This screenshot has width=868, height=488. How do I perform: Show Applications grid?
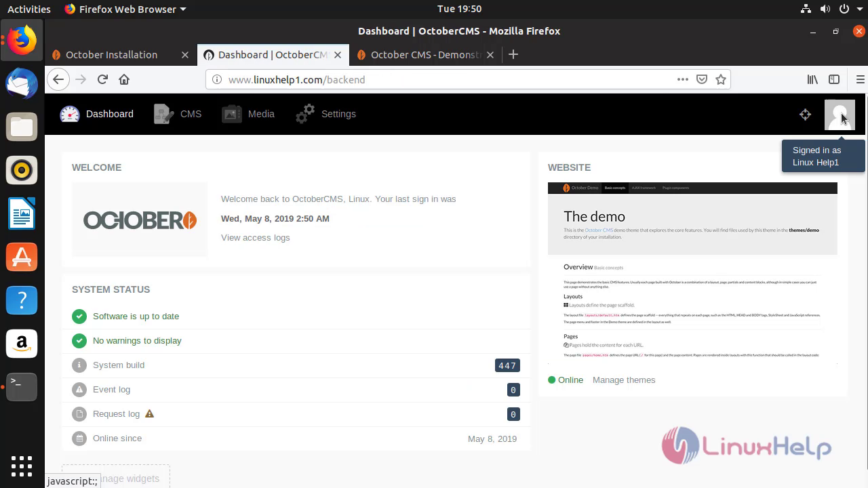[x=22, y=466]
